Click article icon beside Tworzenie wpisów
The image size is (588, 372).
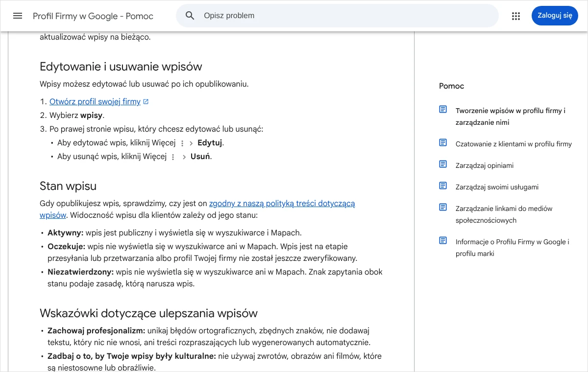(x=443, y=110)
